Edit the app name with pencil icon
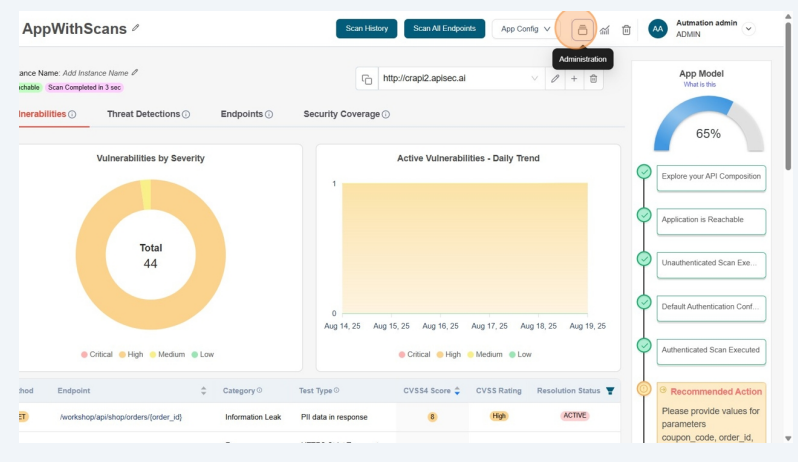 [136, 28]
